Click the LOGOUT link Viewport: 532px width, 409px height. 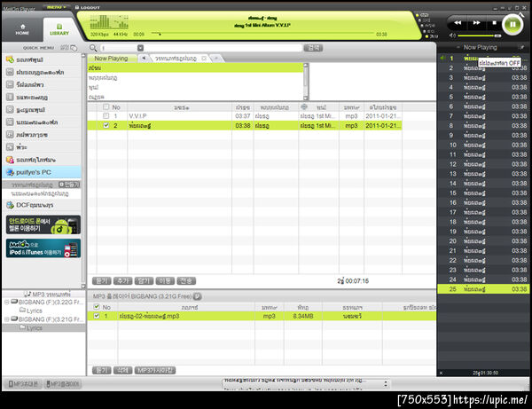[x=87, y=7]
